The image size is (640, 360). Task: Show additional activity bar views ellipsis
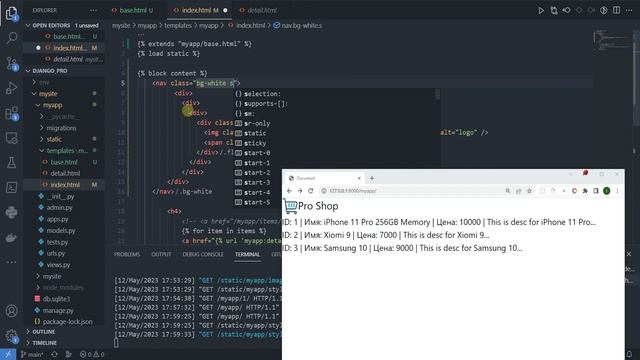(x=11, y=262)
